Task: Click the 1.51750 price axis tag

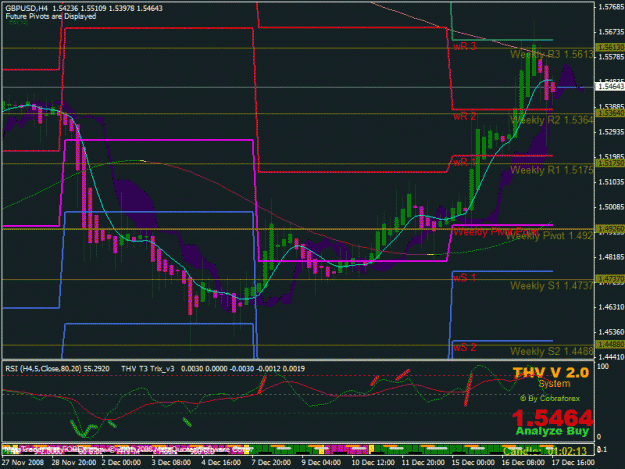Action: pyautogui.click(x=610, y=163)
